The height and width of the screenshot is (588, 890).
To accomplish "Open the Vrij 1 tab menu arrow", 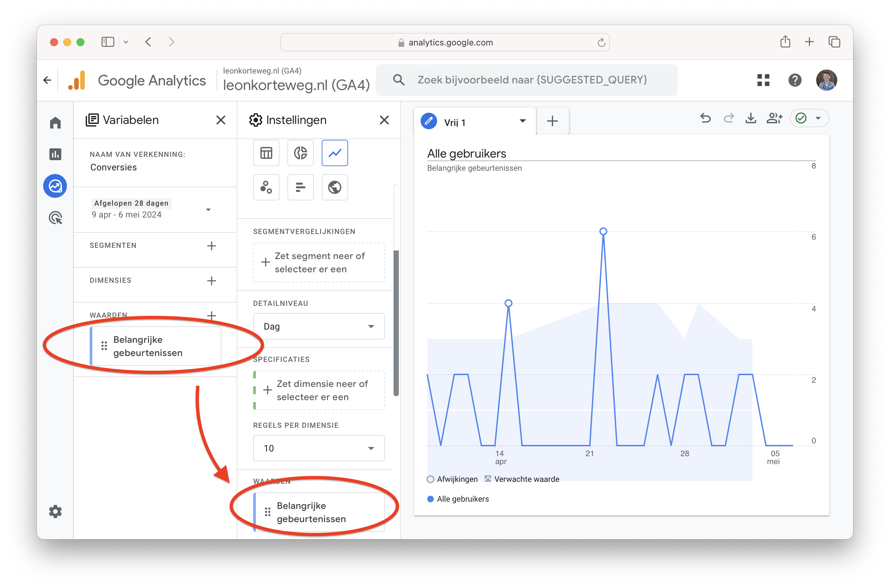I will click(x=522, y=121).
